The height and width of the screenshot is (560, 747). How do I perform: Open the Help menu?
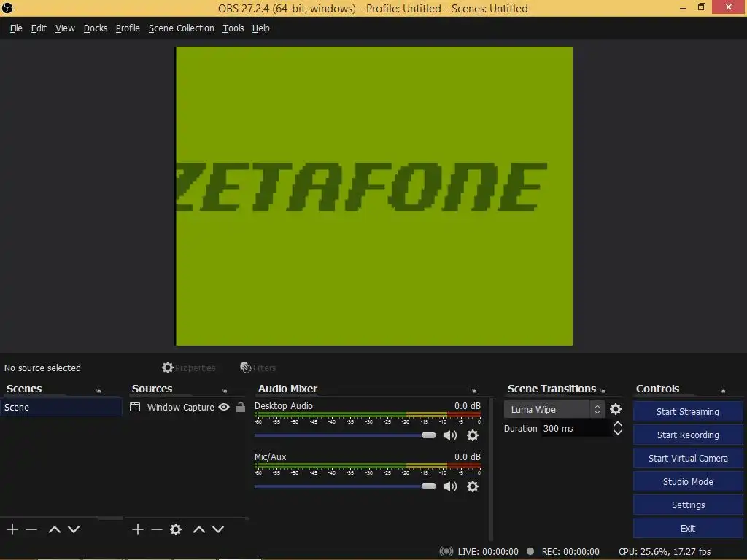[260, 28]
